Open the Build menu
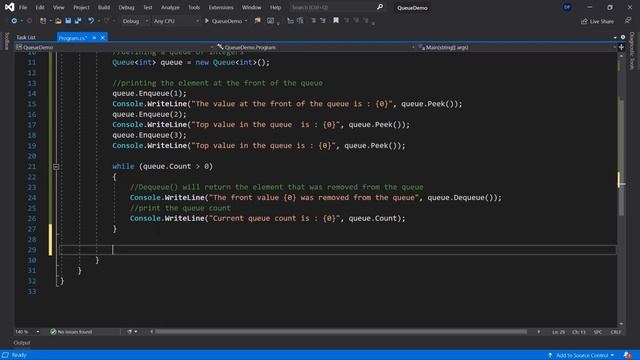The width and height of the screenshot is (640, 360). point(104,7)
